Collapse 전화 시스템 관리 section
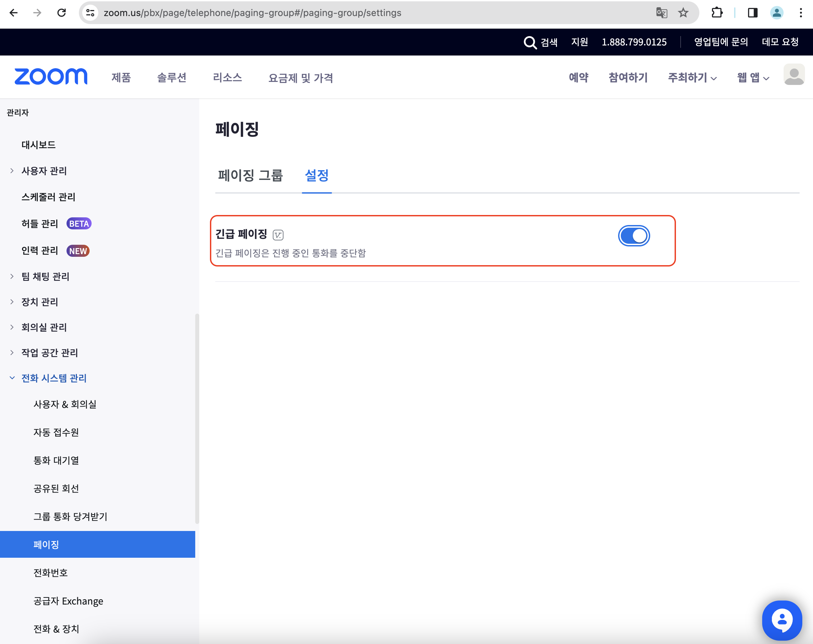The height and width of the screenshot is (644, 813). (x=12, y=378)
